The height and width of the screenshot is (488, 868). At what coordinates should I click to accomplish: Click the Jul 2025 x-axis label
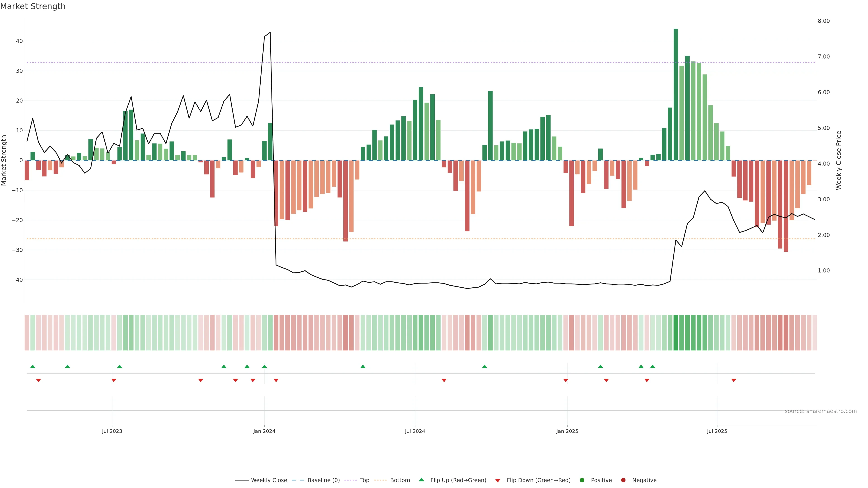(717, 431)
